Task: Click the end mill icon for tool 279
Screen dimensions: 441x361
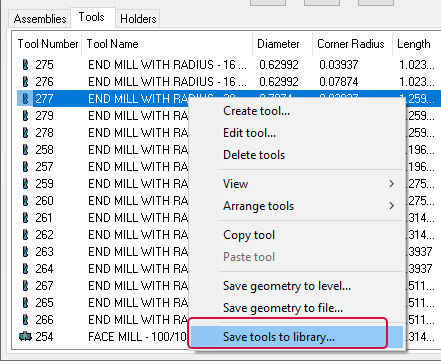Action: coord(25,116)
